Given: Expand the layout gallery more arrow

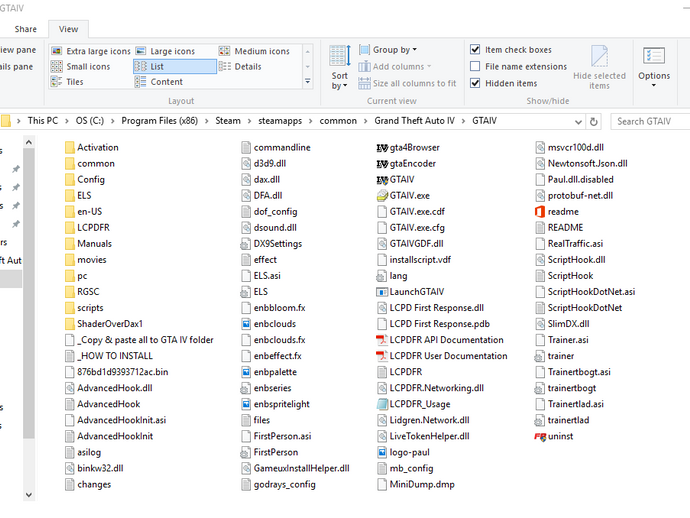Looking at the screenshot, I should pyautogui.click(x=308, y=81).
